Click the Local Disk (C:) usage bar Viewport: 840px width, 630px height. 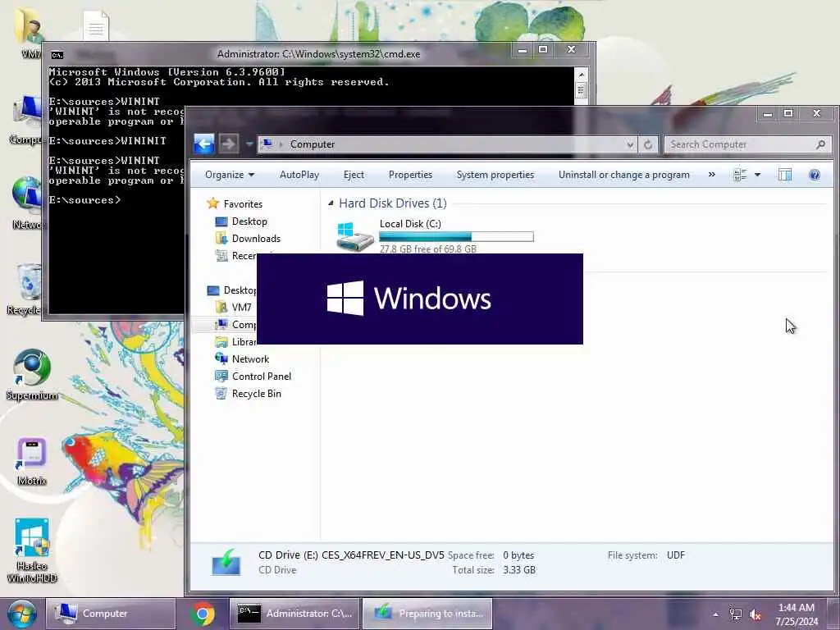click(x=456, y=236)
